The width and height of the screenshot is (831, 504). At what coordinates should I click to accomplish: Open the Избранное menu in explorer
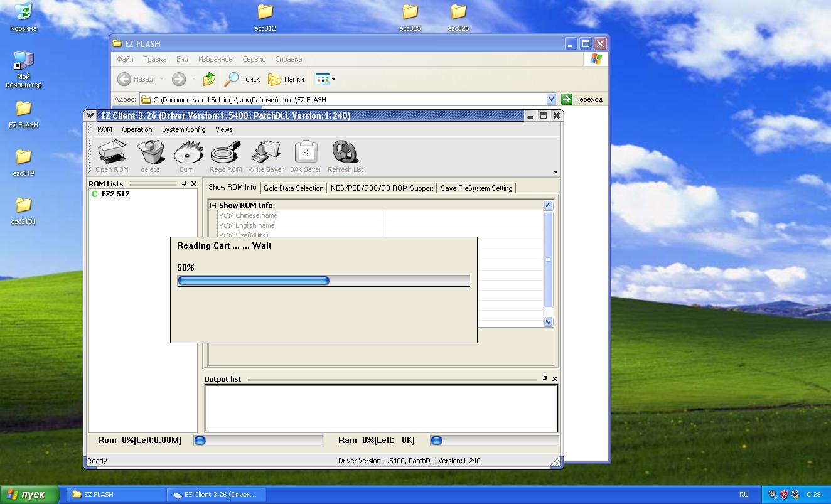(x=215, y=59)
